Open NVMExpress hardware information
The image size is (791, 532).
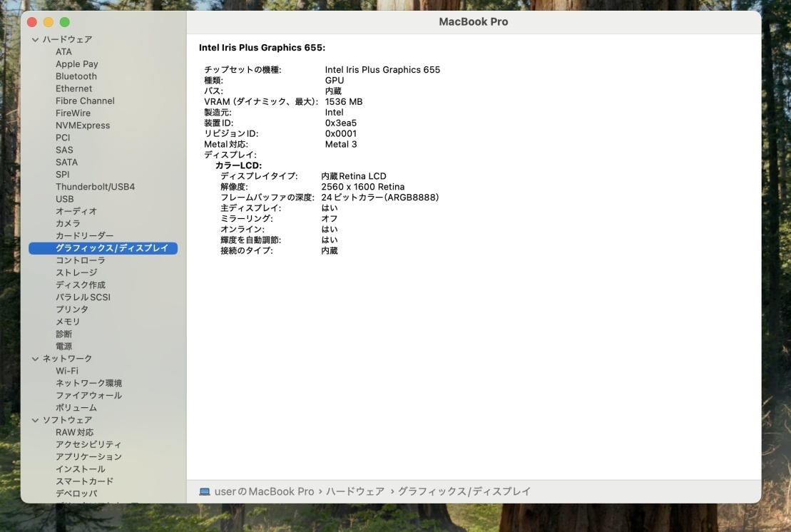coord(83,126)
